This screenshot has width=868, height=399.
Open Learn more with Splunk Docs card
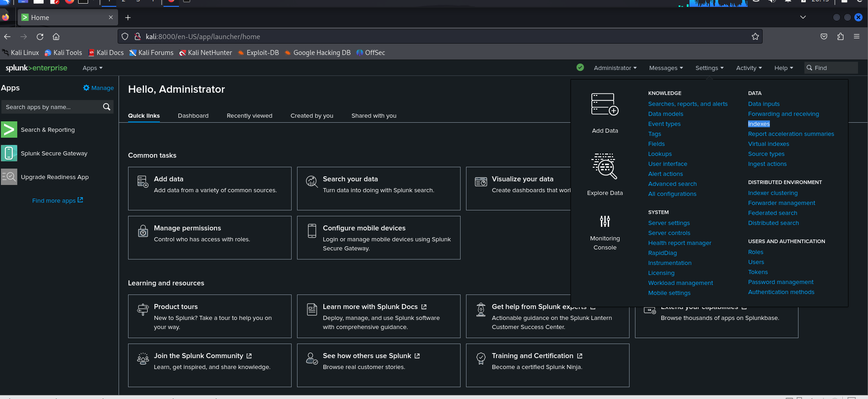click(x=378, y=316)
